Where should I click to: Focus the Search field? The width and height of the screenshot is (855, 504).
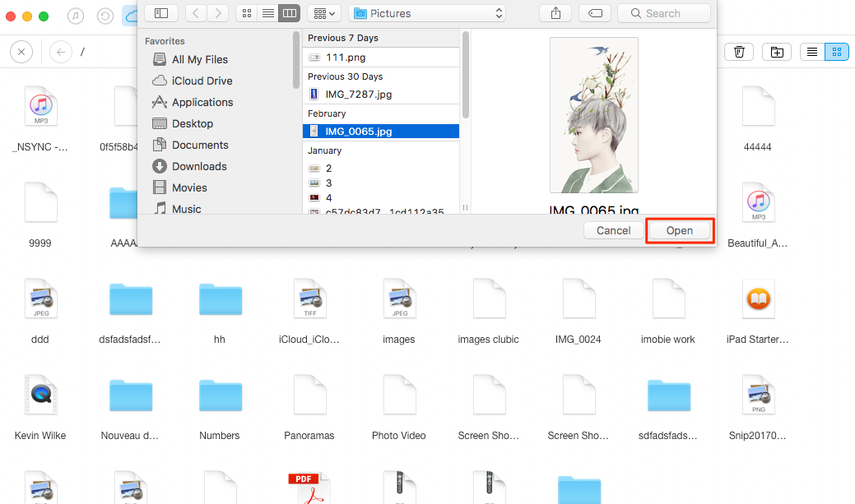(x=663, y=13)
